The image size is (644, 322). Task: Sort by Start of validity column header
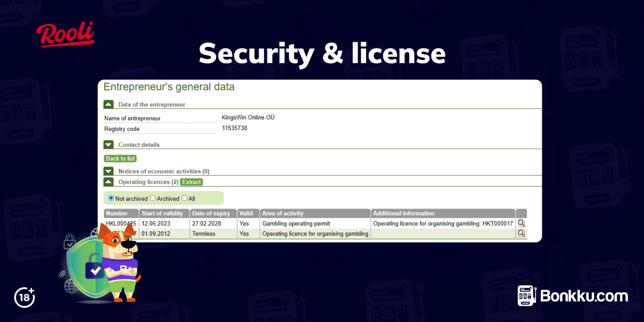pyautogui.click(x=164, y=213)
